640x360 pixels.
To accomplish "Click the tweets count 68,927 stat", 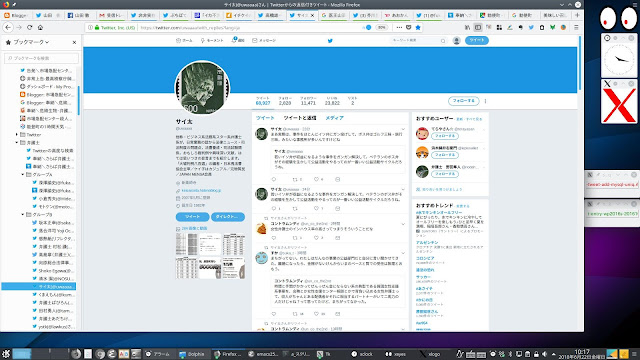I will (x=263, y=101).
